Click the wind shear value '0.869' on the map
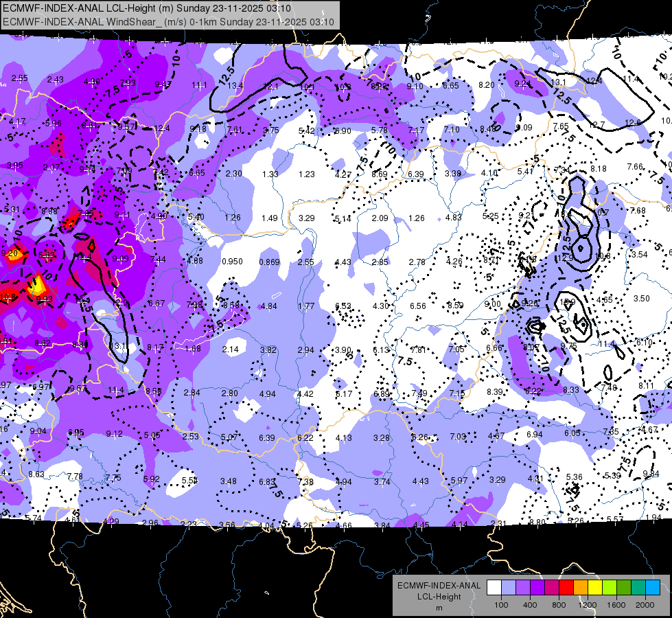Screen dimensions: 672x618 pos(270,262)
